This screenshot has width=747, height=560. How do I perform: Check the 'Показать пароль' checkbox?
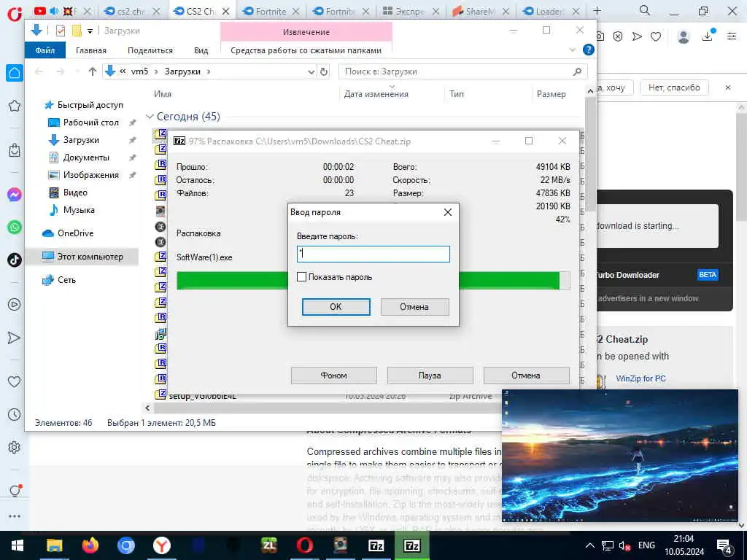(301, 276)
